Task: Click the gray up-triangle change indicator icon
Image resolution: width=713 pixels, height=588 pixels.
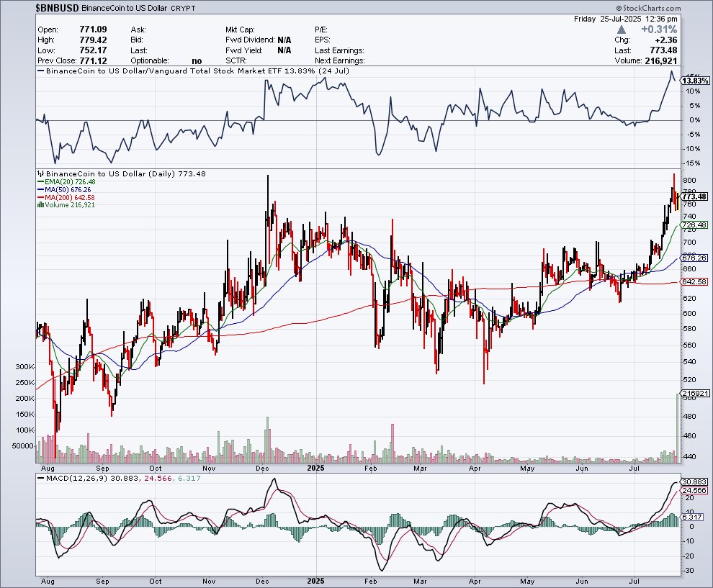Action: tap(622, 30)
